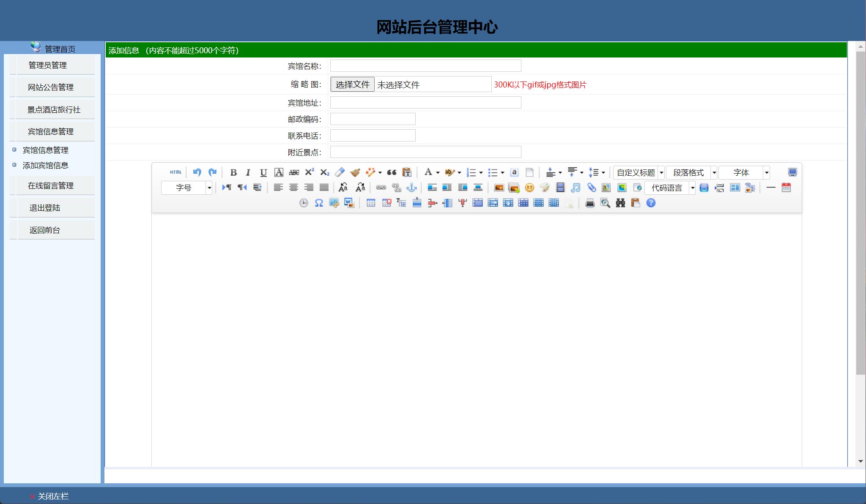The image size is (866, 504).
Task: Click the anchor icon
Action: (411, 188)
